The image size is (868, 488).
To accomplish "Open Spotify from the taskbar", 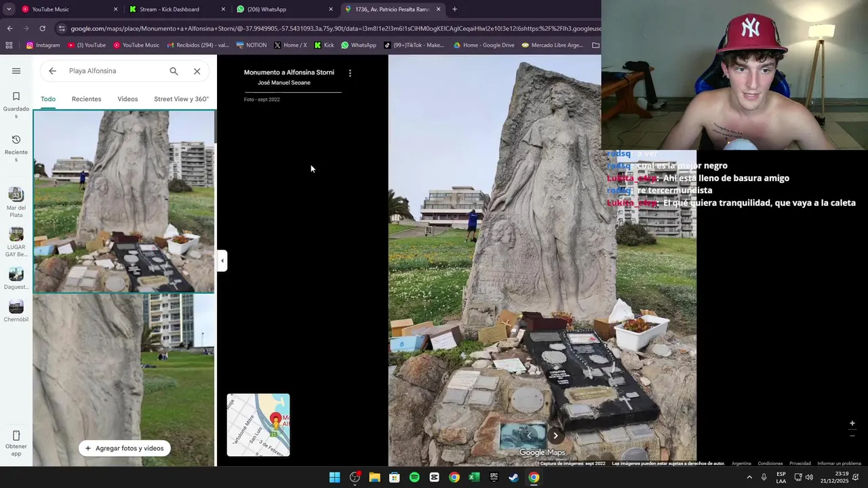I will pyautogui.click(x=414, y=477).
